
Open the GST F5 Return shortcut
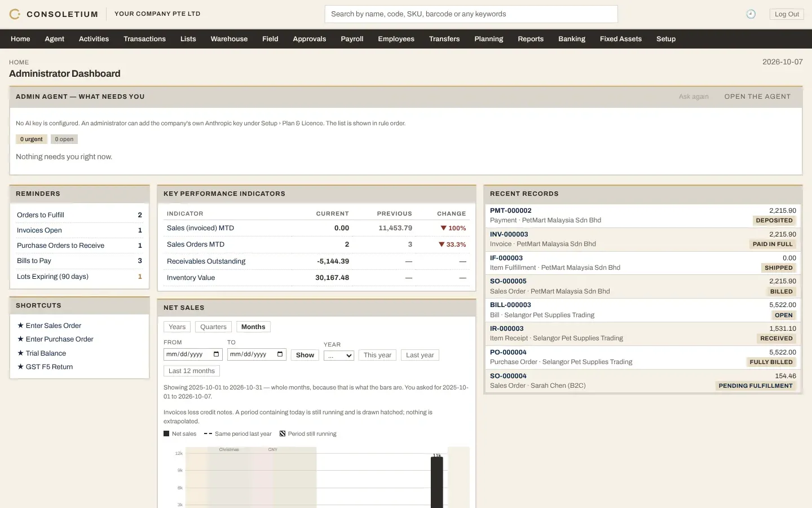coord(49,367)
